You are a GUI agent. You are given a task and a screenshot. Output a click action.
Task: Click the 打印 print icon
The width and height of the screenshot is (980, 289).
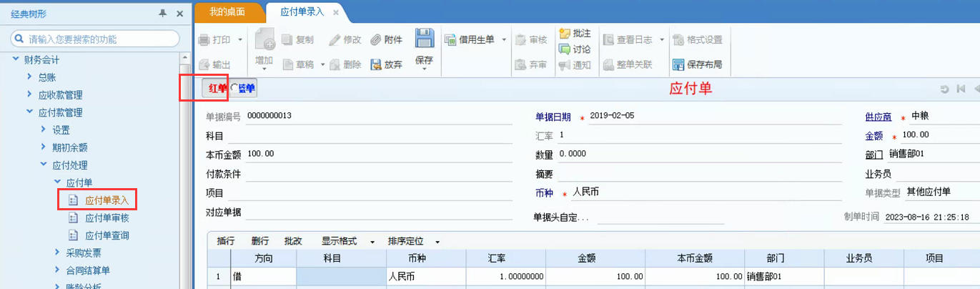pyautogui.click(x=204, y=39)
